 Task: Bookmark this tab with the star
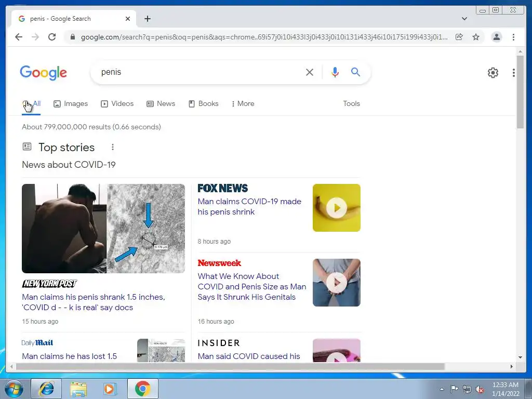(x=476, y=37)
